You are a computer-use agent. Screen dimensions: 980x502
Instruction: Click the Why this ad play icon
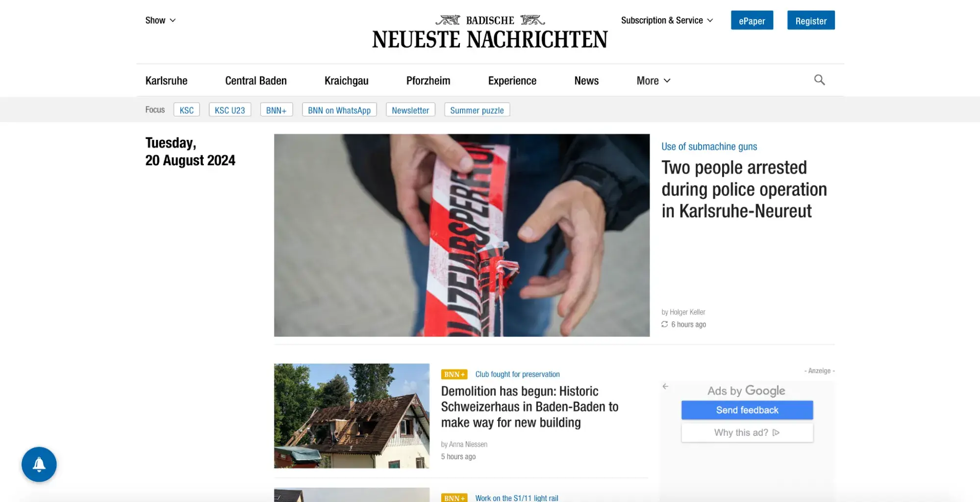tap(776, 432)
